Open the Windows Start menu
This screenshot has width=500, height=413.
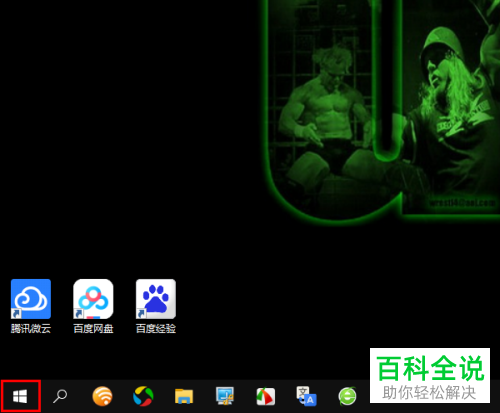20,396
